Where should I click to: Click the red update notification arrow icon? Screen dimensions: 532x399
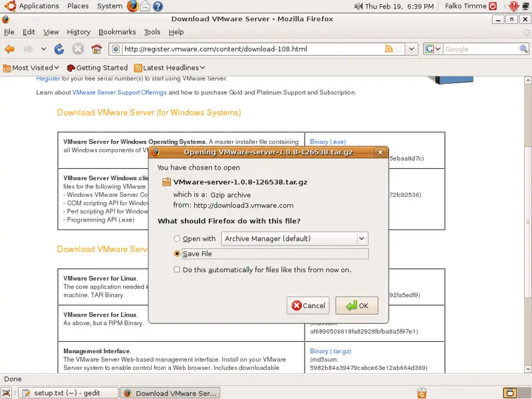[x=514, y=6]
